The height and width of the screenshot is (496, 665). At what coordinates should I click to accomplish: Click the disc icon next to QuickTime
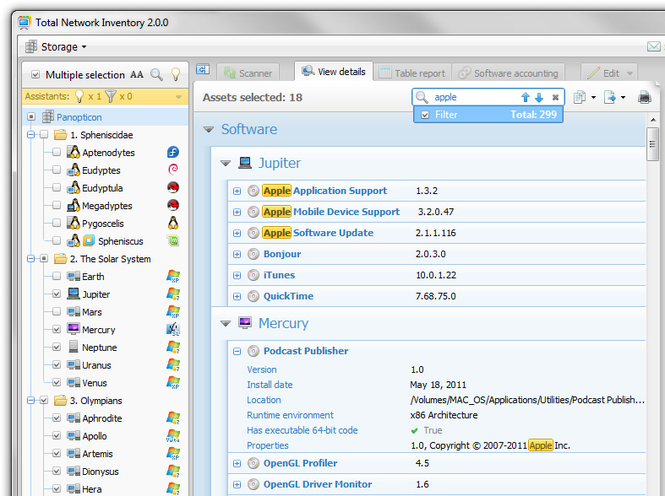point(253,296)
